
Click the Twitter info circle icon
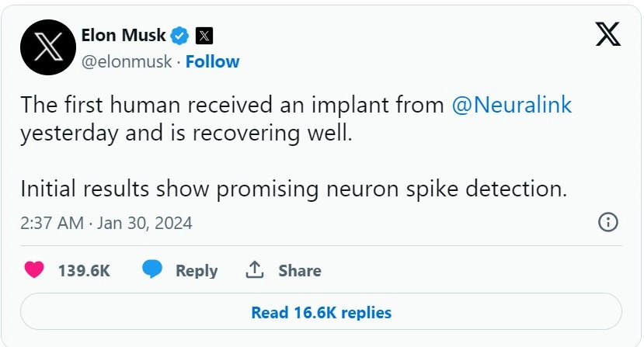point(607,223)
